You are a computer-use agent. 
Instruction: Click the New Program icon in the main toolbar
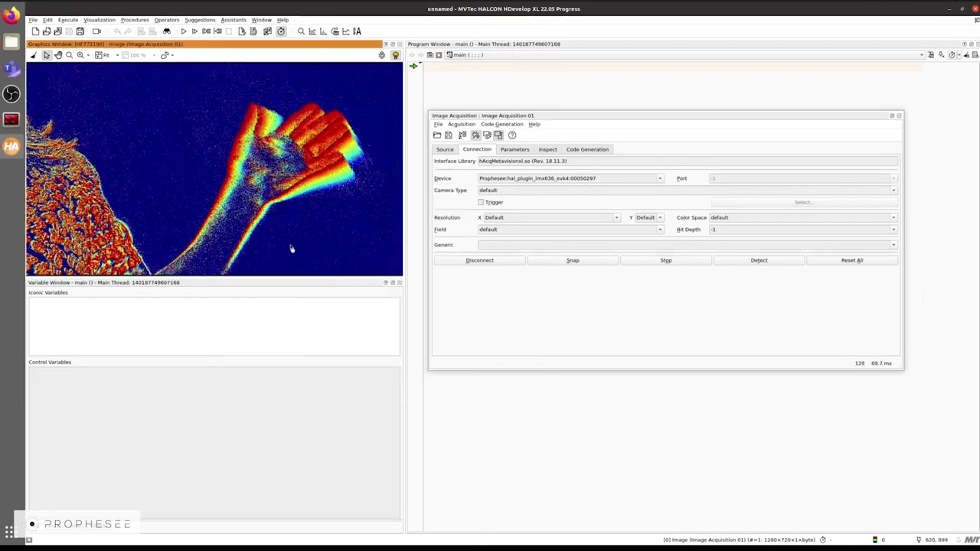tap(35, 31)
